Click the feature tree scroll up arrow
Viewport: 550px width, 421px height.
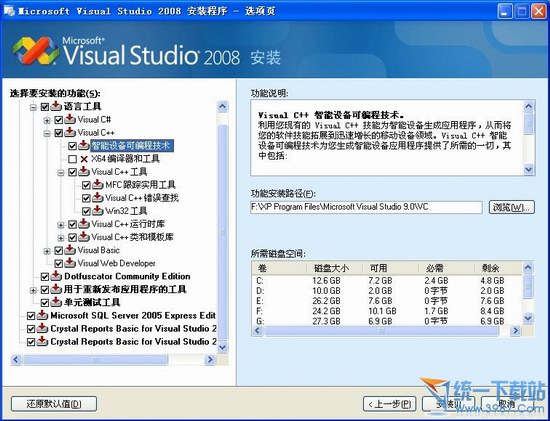(x=223, y=107)
